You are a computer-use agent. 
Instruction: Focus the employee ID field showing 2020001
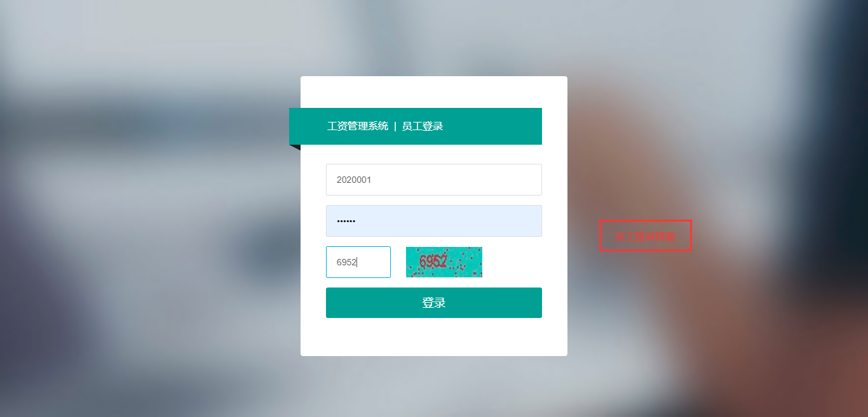tap(434, 180)
